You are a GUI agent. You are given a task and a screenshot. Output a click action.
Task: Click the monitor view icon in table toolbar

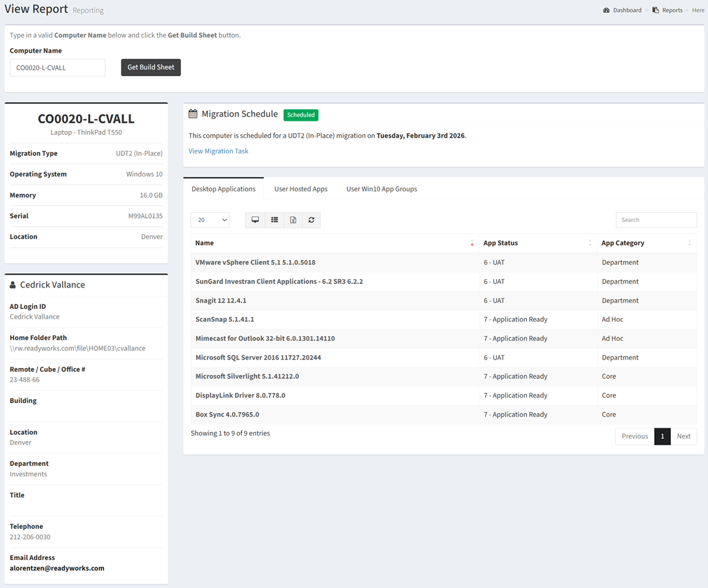255,220
